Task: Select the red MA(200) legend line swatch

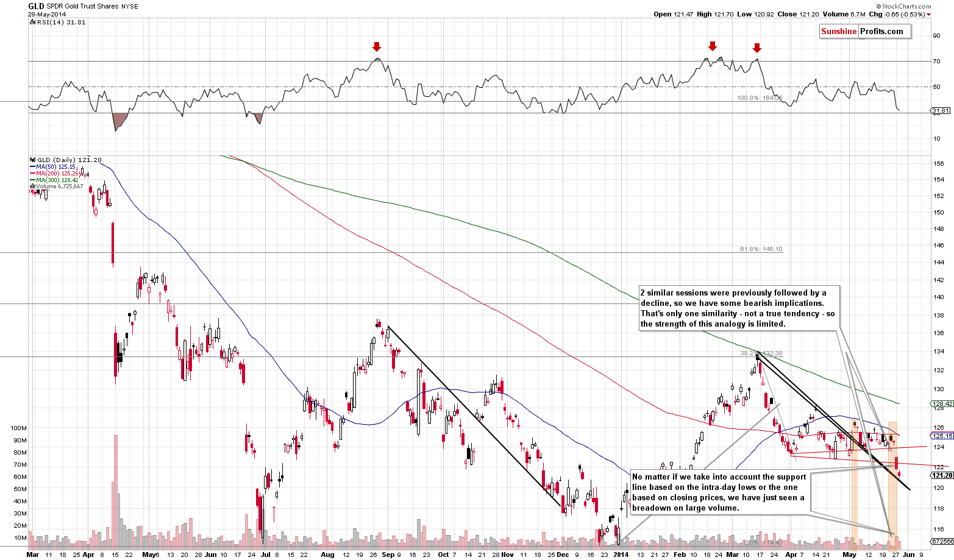Action: (32, 174)
